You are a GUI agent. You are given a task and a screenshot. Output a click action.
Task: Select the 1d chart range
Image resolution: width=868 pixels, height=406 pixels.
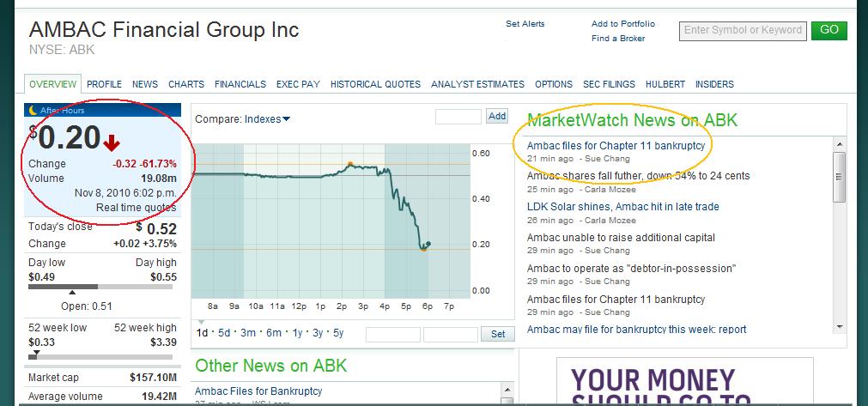202,333
